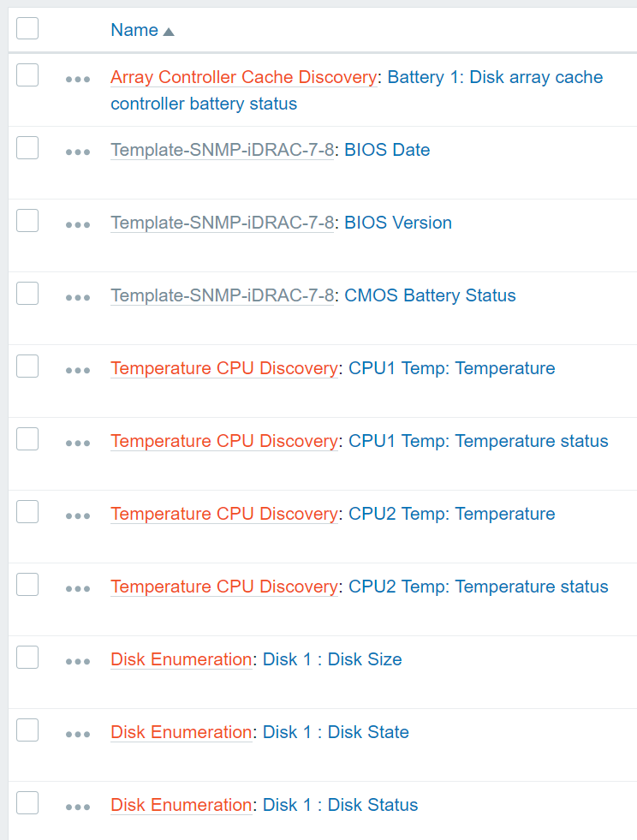This screenshot has height=840, width=637.
Task: Open three-dot menu for Disk 1 Disk State
Action: 78,734
